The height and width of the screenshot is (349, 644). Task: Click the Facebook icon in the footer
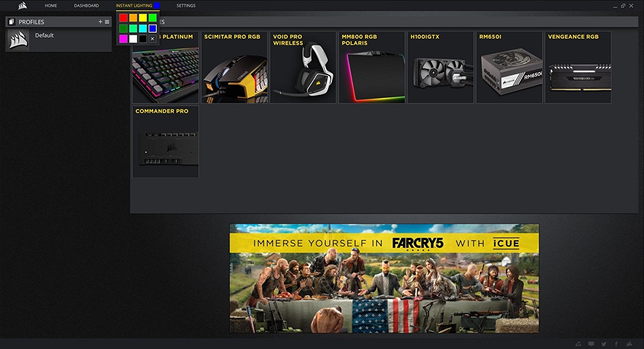click(616, 344)
